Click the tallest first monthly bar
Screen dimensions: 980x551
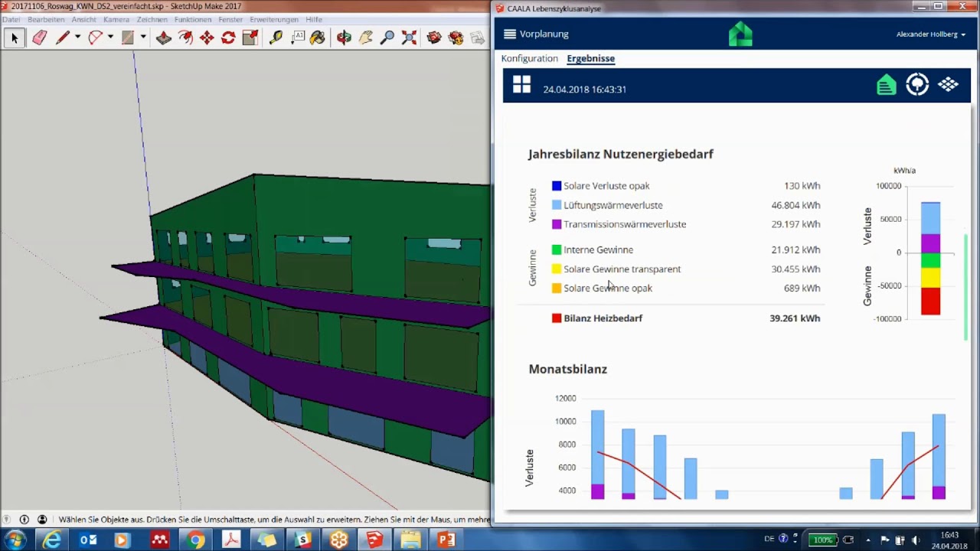pos(597,455)
